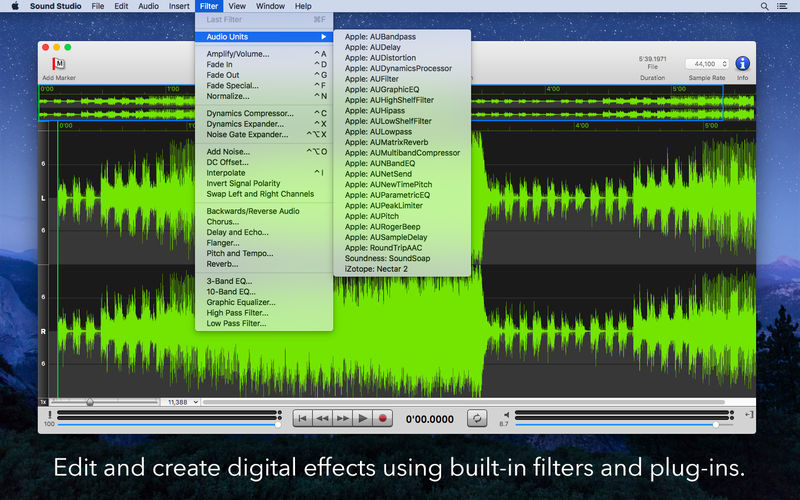Adjust the output volume slider
The height and width of the screenshot is (500, 800).
pyautogui.click(x=715, y=424)
